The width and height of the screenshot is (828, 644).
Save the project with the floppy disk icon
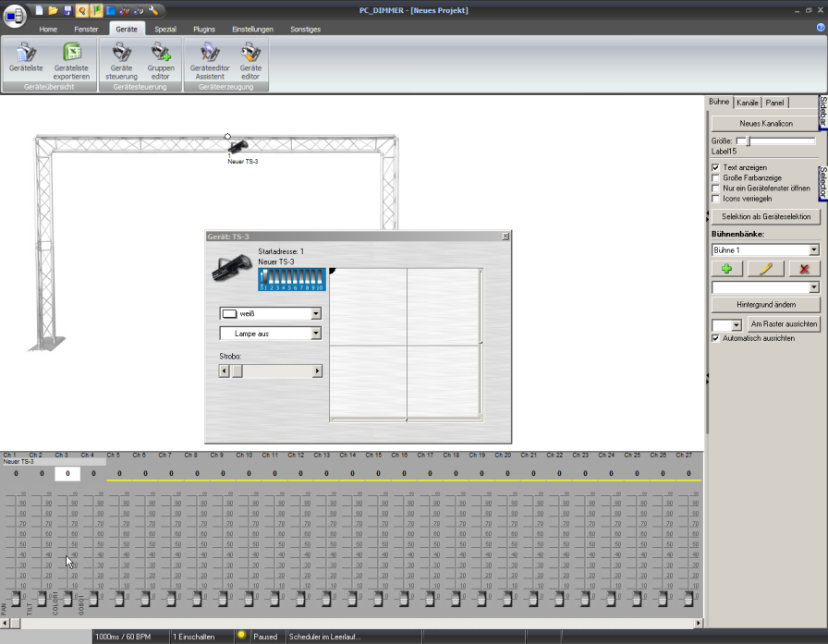(x=67, y=10)
